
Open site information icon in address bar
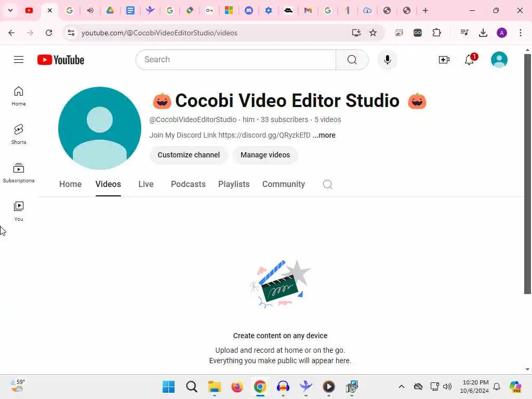[71, 33]
